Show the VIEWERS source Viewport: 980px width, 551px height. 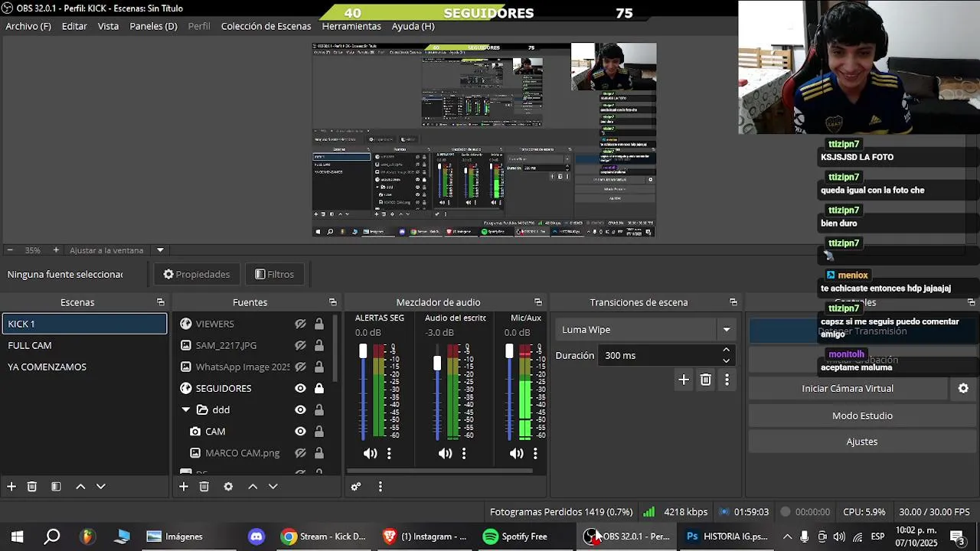pos(301,324)
